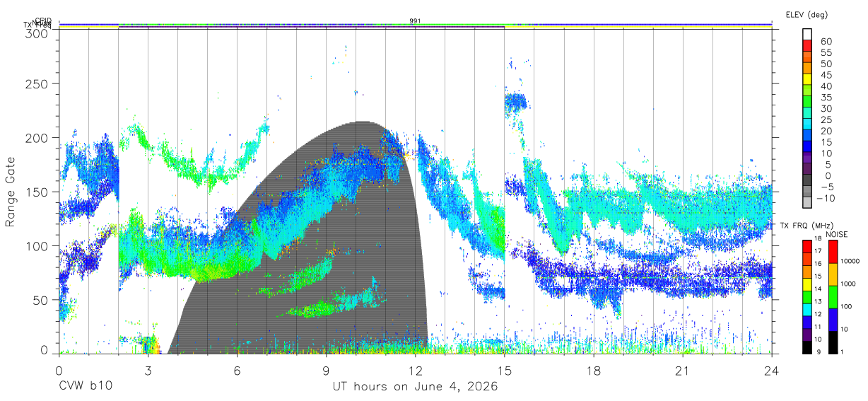Select the green 100–1000 NOISE swatch
868x401 pixels.
(833, 297)
